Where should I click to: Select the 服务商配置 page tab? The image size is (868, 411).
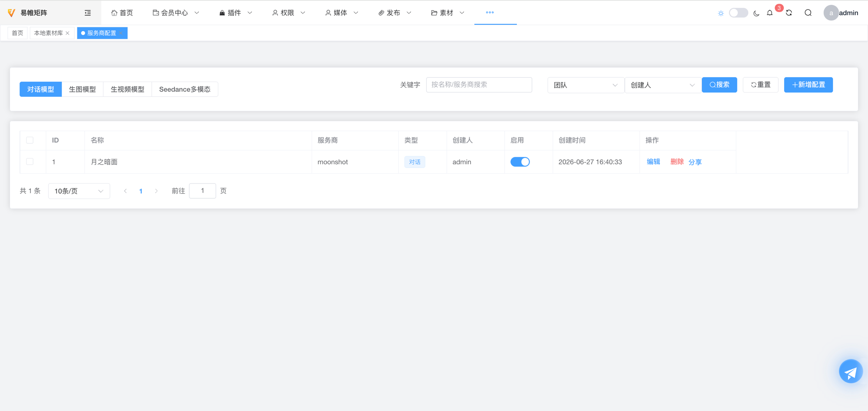(102, 33)
